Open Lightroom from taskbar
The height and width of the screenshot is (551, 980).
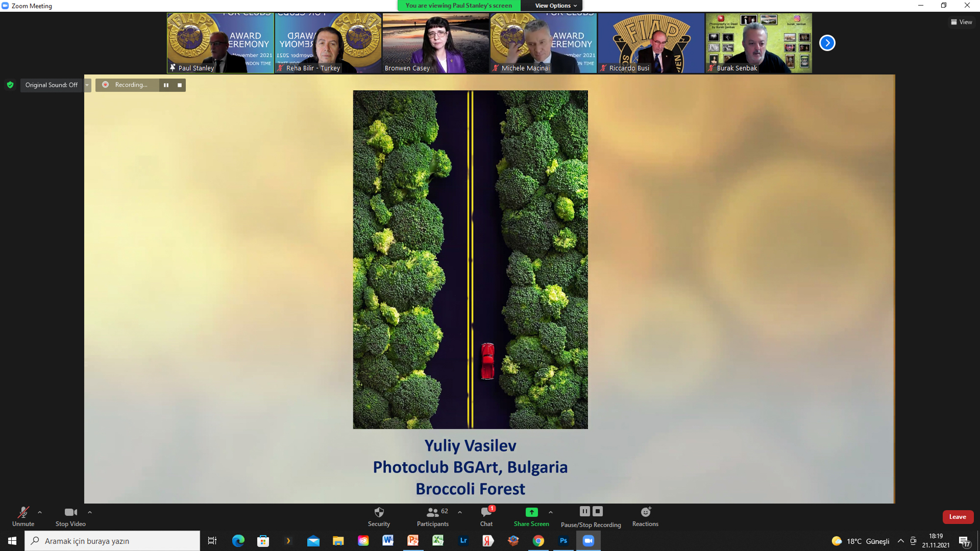[463, 541]
